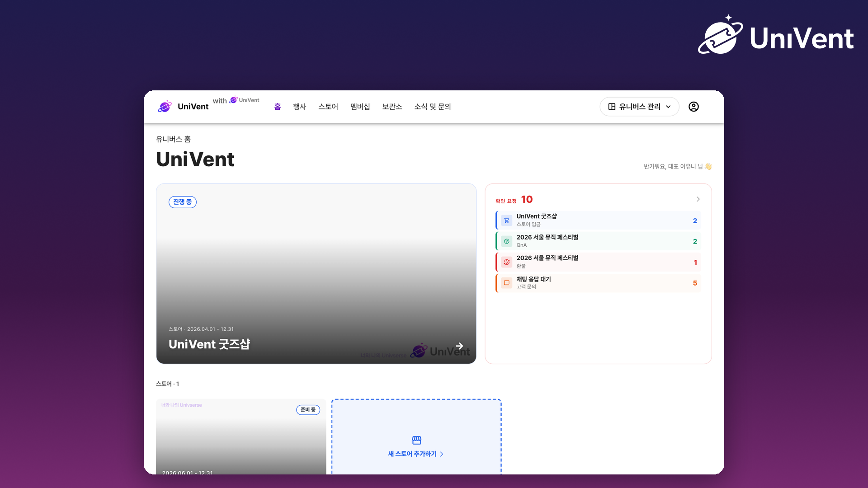
Task: Expand the 유니버스 관리 dropdown
Action: pos(639,107)
